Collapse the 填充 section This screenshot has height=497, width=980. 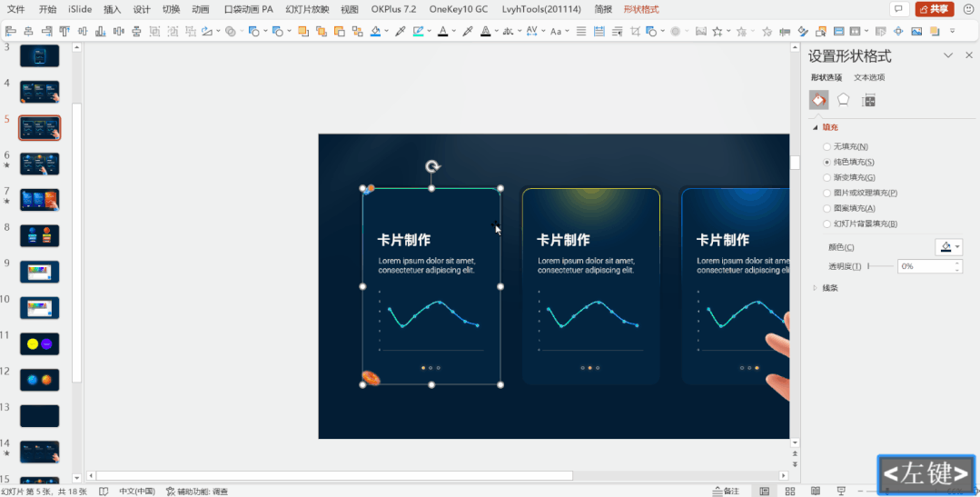pos(815,127)
